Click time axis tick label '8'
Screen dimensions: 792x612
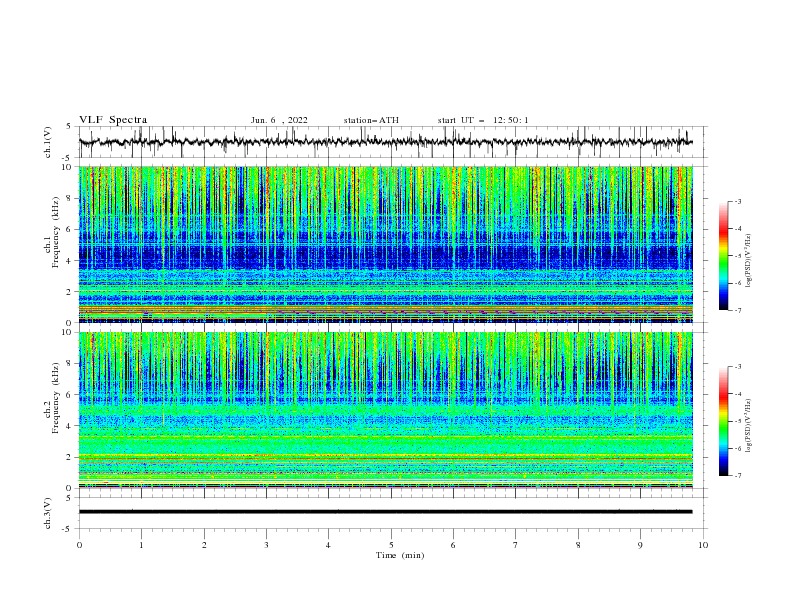pyautogui.click(x=578, y=545)
